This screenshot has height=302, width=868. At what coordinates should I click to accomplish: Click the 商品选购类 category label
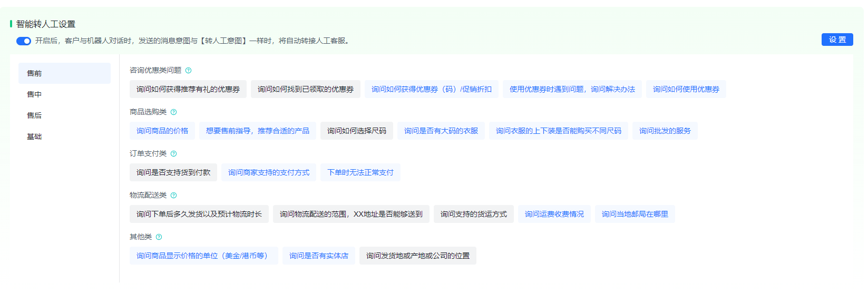[x=148, y=112]
